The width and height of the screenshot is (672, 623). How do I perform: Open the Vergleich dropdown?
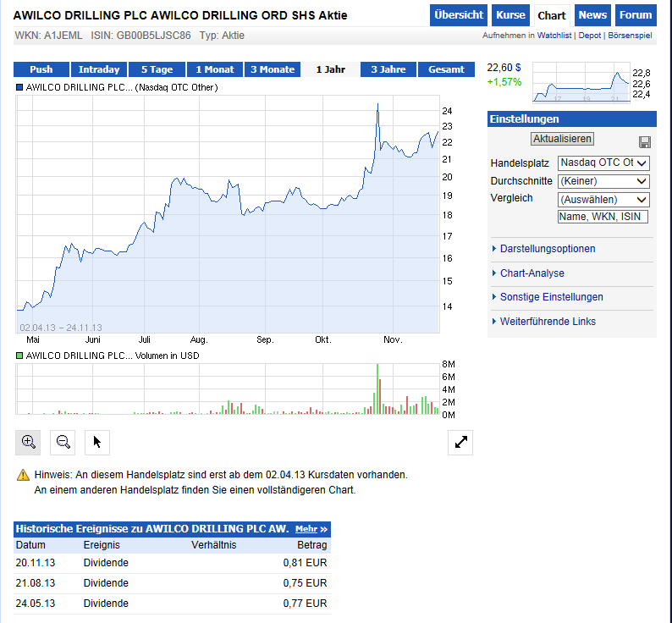click(x=603, y=200)
